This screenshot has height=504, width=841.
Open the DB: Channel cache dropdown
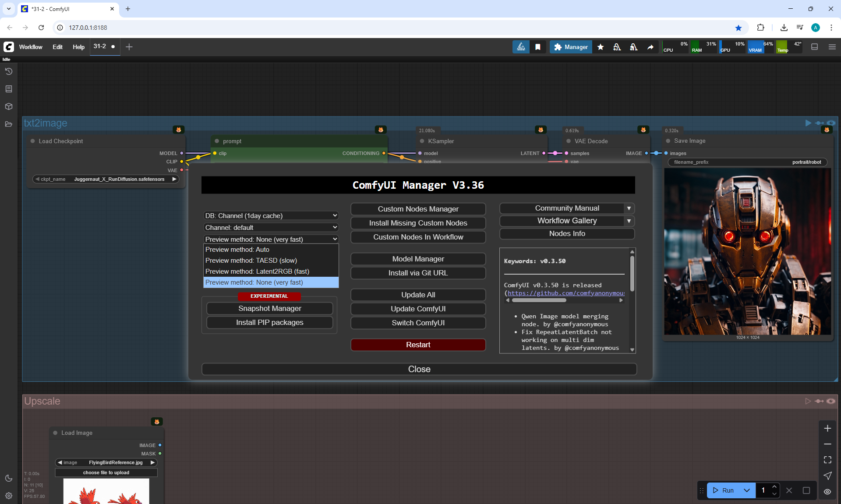tap(271, 216)
